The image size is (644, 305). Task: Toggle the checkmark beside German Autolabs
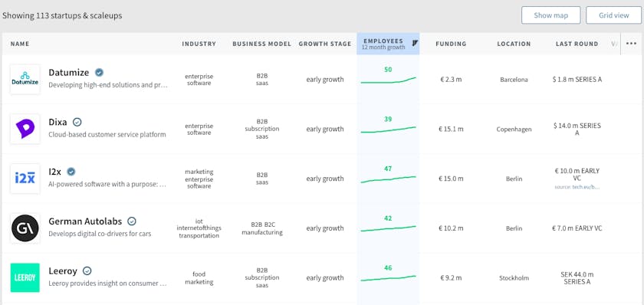(132, 221)
